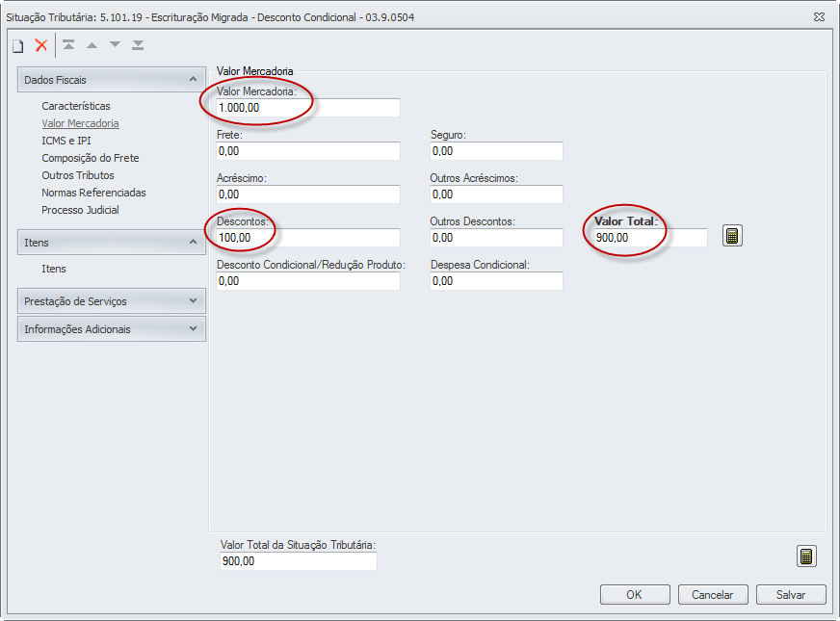
Task: Click the previous record up arrow
Action: click(92, 45)
